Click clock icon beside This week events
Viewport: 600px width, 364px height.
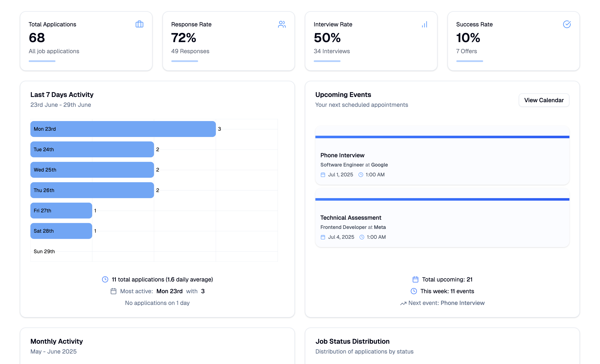coord(414,291)
